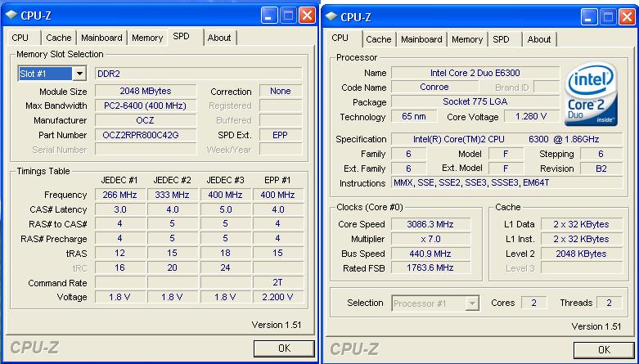Click OK in the right CPU-Z window

click(604, 350)
